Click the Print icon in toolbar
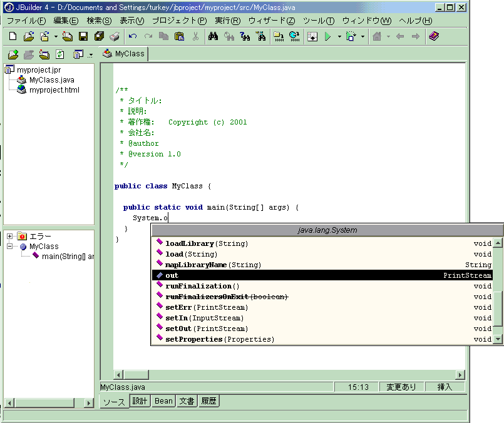The width and height of the screenshot is (504, 423). [x=115, y=36]
